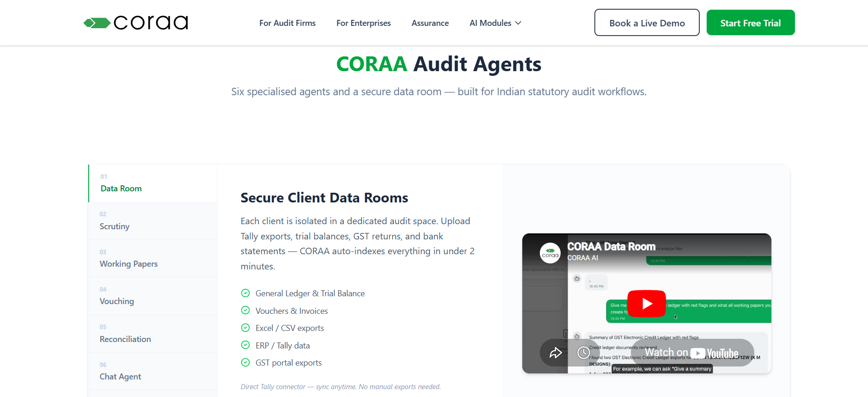Click the 'Vouchers & Invoices' list text

[x=292, y=311]
